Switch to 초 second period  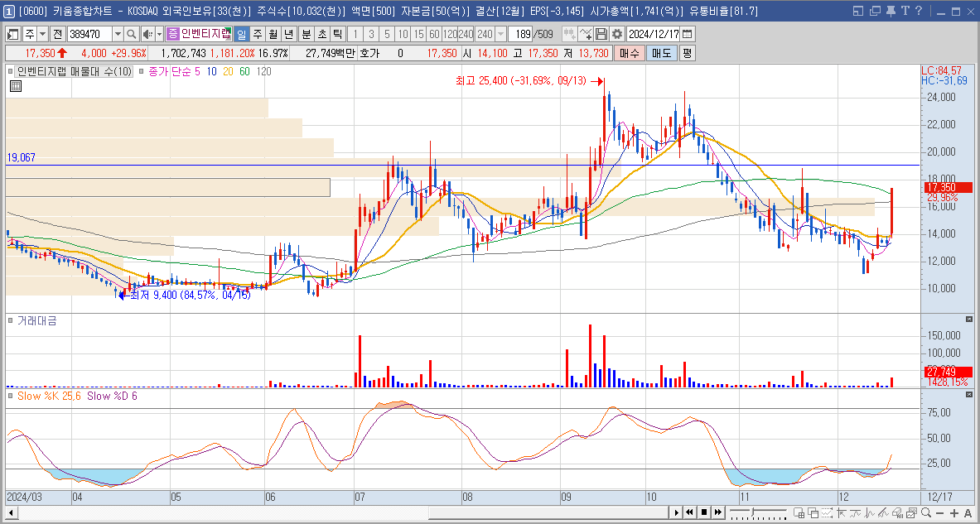[322, 34]
